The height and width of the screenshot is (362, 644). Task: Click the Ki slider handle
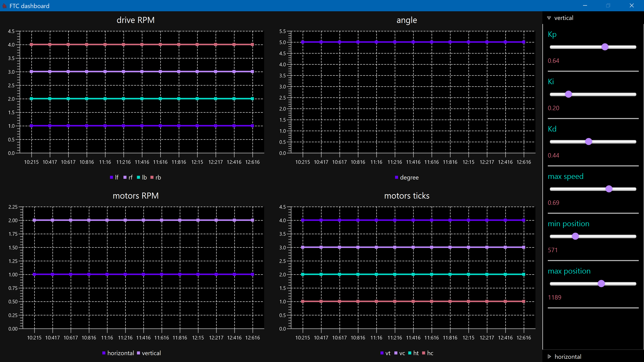pyautogui.click(x=568, y=94)
